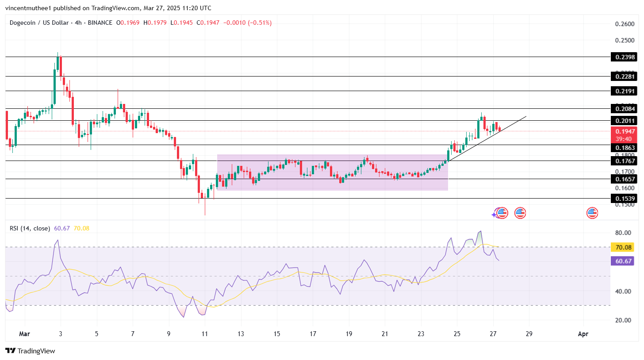The width and height of the screenshot is (644, 360).
Task: Select the yellow 70.08 RSI value label
Action: point(625,247)
